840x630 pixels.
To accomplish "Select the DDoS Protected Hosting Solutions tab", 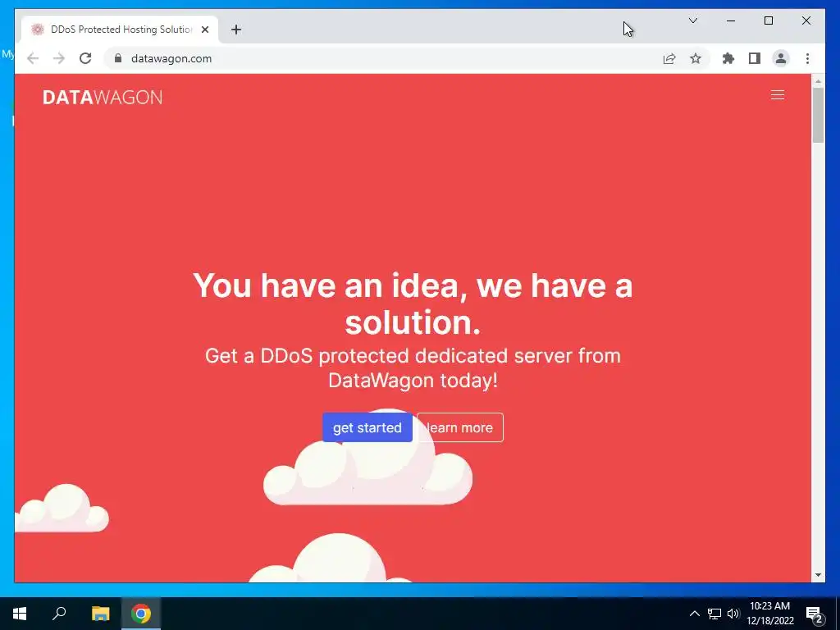I will point(120,30).
